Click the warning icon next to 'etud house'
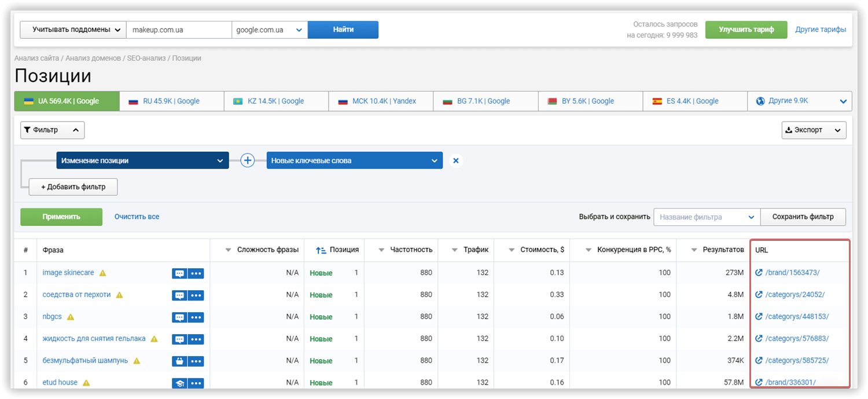The height and width of the screenshot is (399, 868). click(86, 383)
